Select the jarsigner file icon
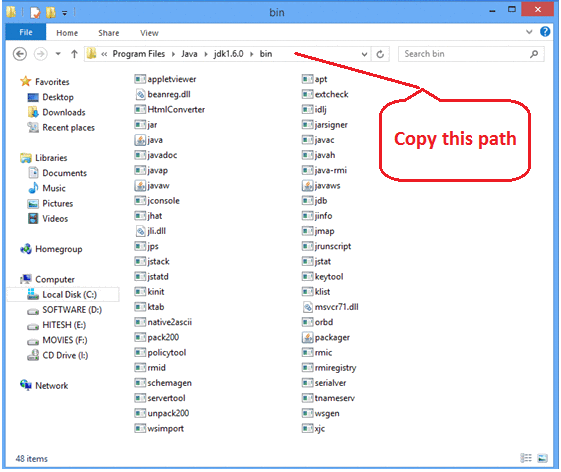561x472 pixels. pos(307,125)
